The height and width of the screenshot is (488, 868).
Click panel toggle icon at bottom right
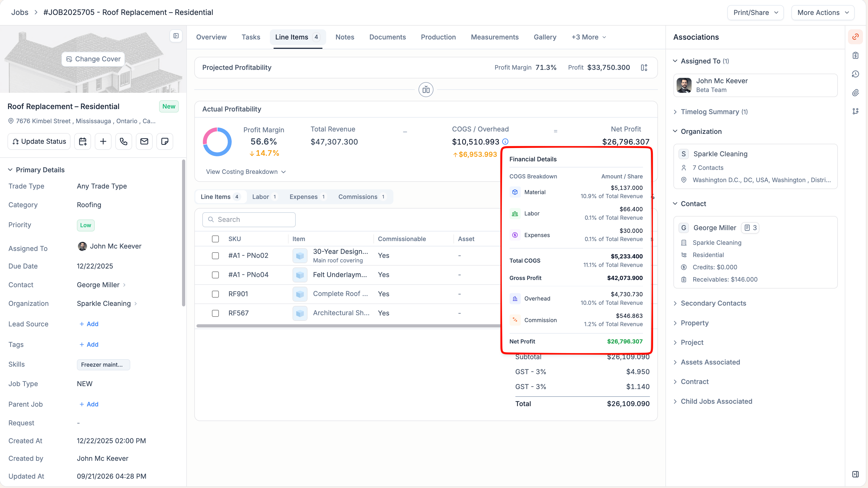855,474
